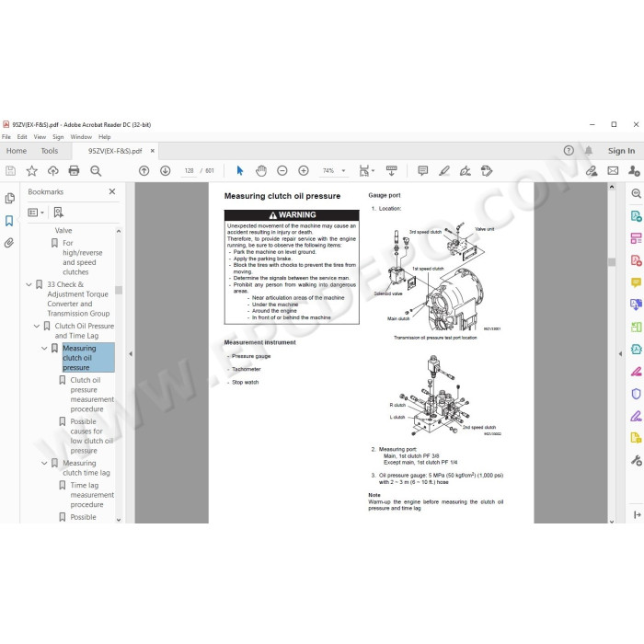This screenshot has width=644, height=644.
Task: Select the arrow Selection tool
Action: tap(240, 171)
